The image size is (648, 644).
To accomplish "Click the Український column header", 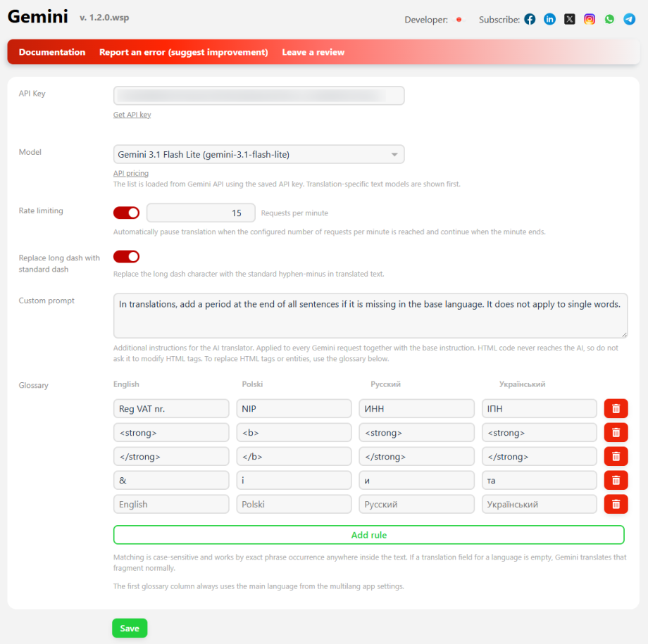I will tap(522, 384).
